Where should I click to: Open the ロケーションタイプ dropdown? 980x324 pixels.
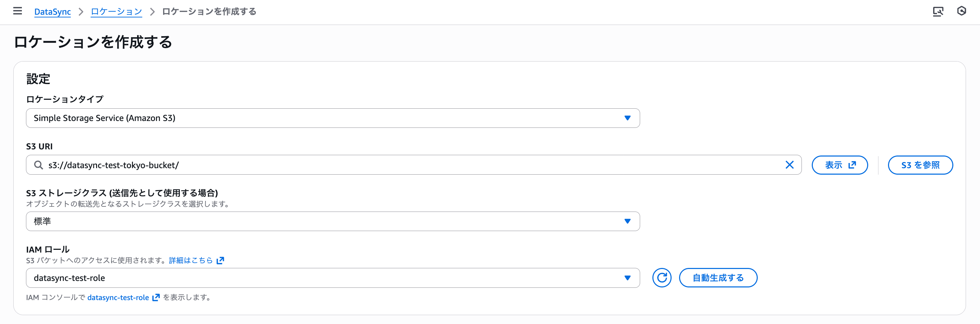click(332, 118)
